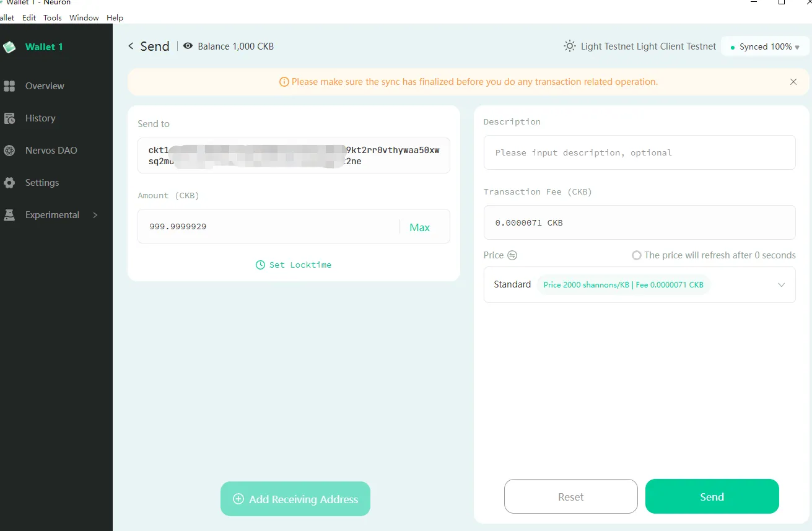812x531 pixels.
Task: Open Overview from the sidebar grid icon
Action: click(9, 86)
